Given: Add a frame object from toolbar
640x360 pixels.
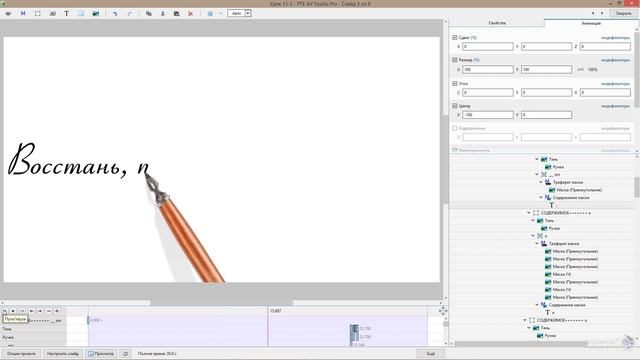Looking at the screenshot, I should tap(38, 13).
